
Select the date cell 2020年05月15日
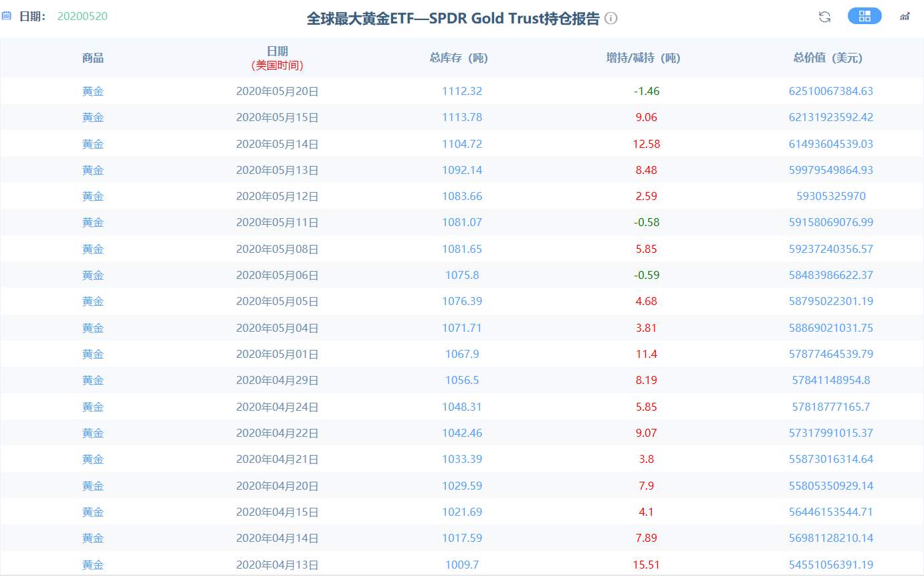(x=277, y=117)
